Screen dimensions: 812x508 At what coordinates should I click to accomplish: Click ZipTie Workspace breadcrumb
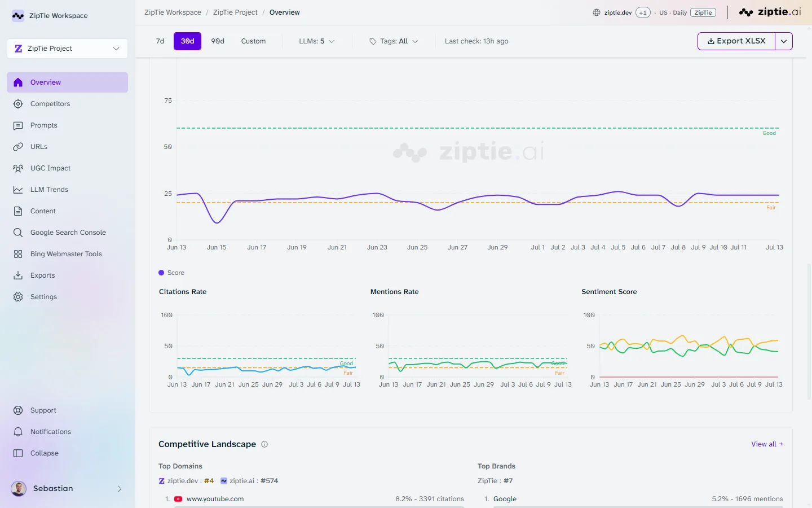click(173, 12)
